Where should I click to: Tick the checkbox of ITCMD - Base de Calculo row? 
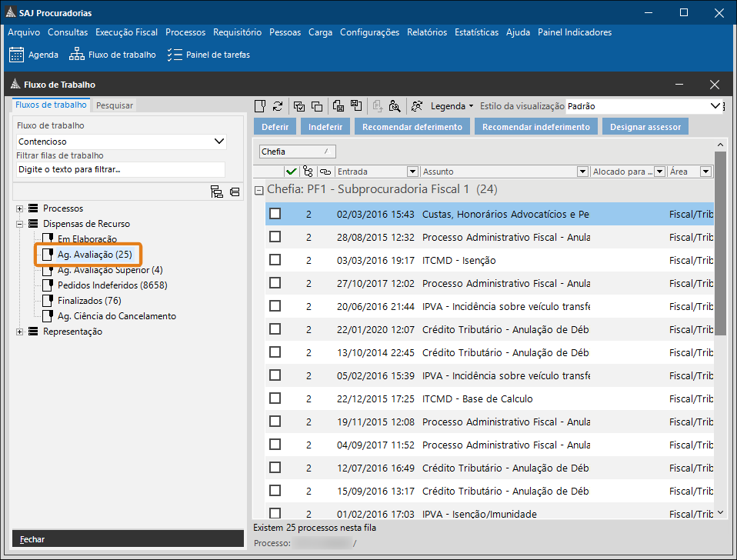click(275, 398)
